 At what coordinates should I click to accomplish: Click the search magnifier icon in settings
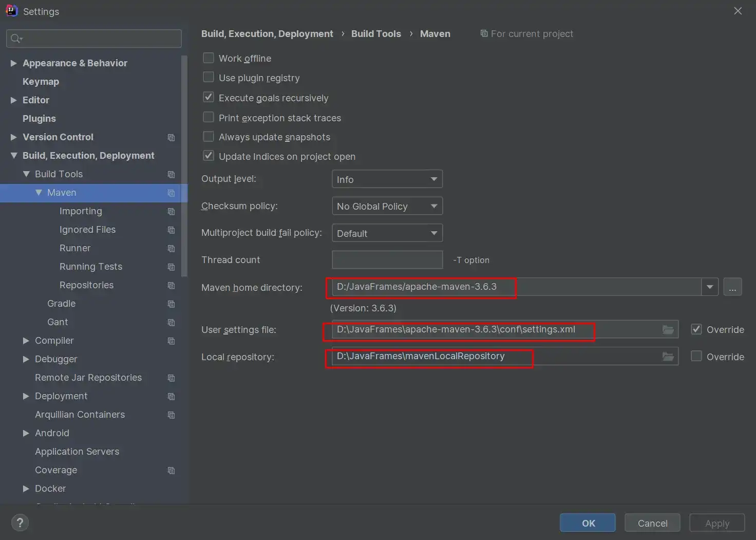click(x=16, y=39)
